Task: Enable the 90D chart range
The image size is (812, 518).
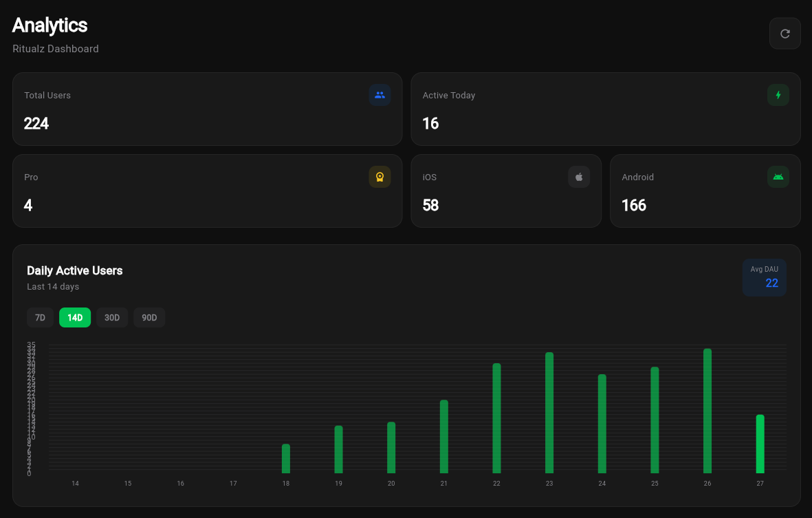Action: 149,317
